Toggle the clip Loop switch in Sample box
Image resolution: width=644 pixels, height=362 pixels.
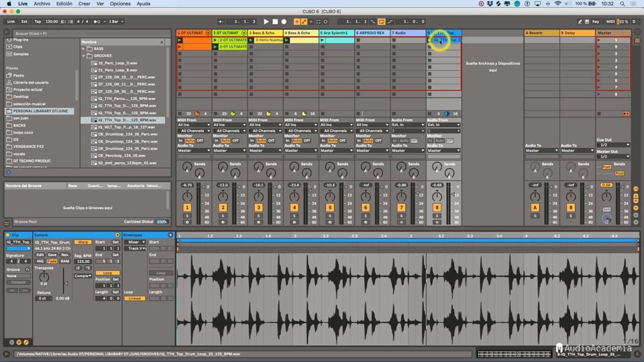pos(107,273)
